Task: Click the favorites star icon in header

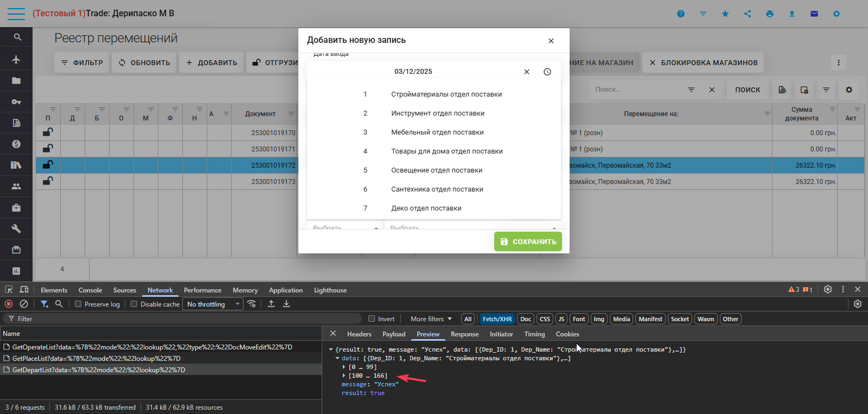Action: pyautogui.click(x=725, y=14)
